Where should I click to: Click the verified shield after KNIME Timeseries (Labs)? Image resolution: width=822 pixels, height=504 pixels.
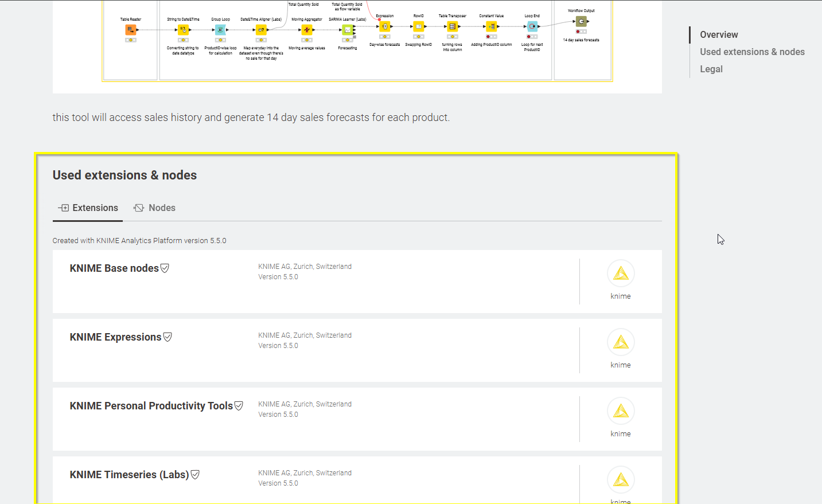pos(195,475)
